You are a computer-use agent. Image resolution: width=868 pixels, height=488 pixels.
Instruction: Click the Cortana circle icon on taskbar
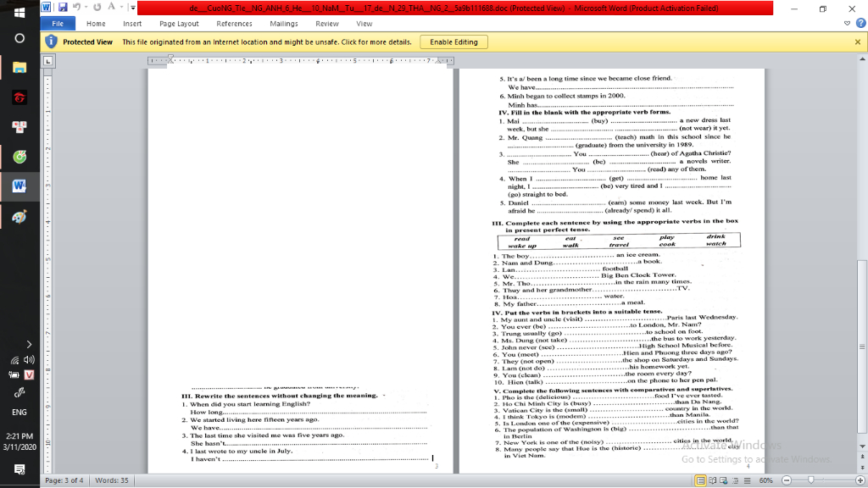pos(19,38)
